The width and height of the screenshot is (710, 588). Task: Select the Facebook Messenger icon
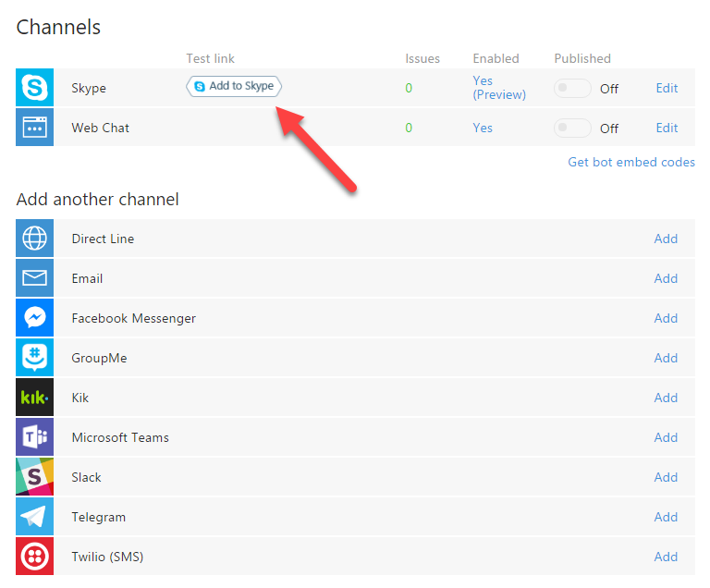[x=35, y=318]
